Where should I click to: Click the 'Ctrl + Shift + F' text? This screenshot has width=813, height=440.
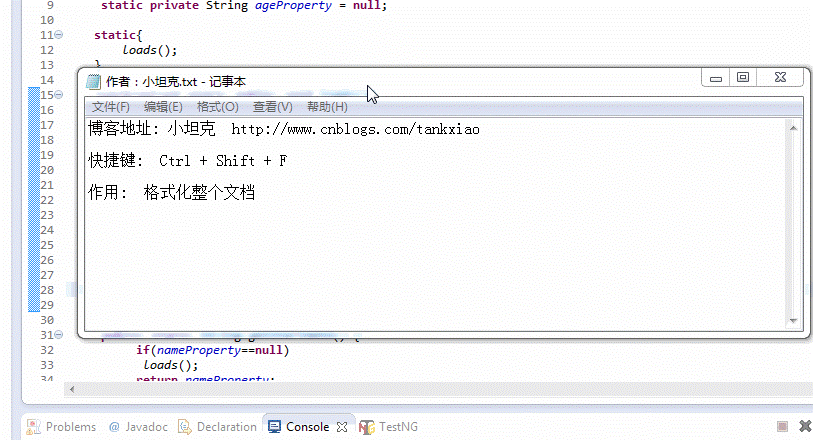click(x=223, y=161)
